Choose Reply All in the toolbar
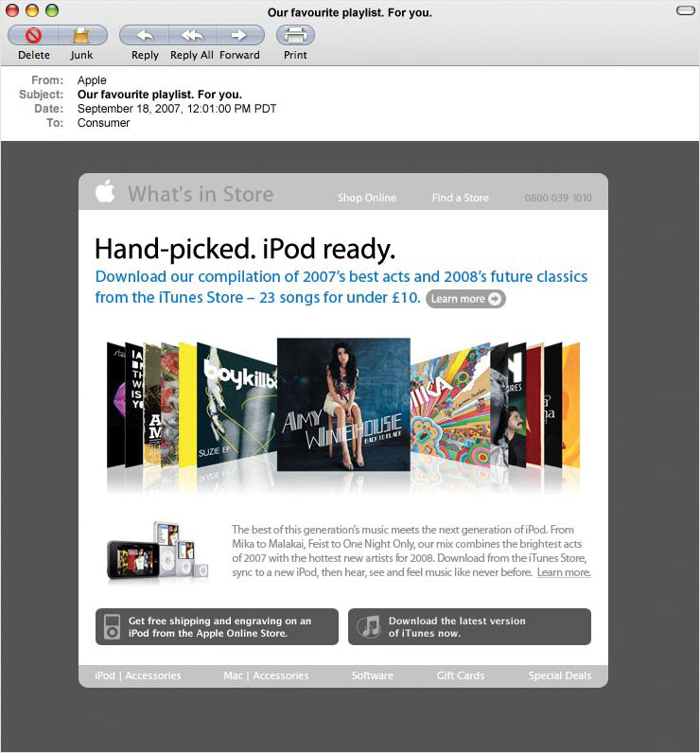Image resolution: width=700 pixels, height=753 pixels. coord(192,36)
